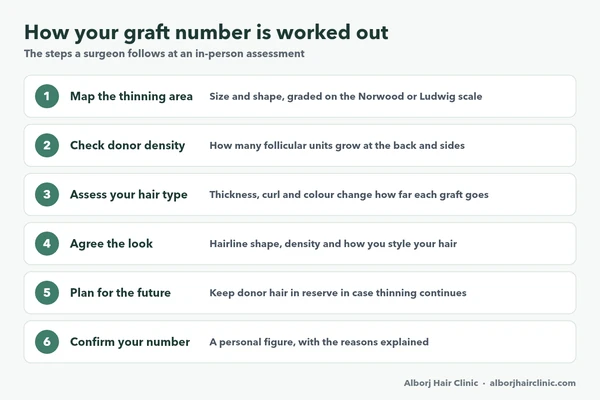Click the 'Alborj Hair Clinic' footer text
The image size is (600, 400).
coord(441,383)
